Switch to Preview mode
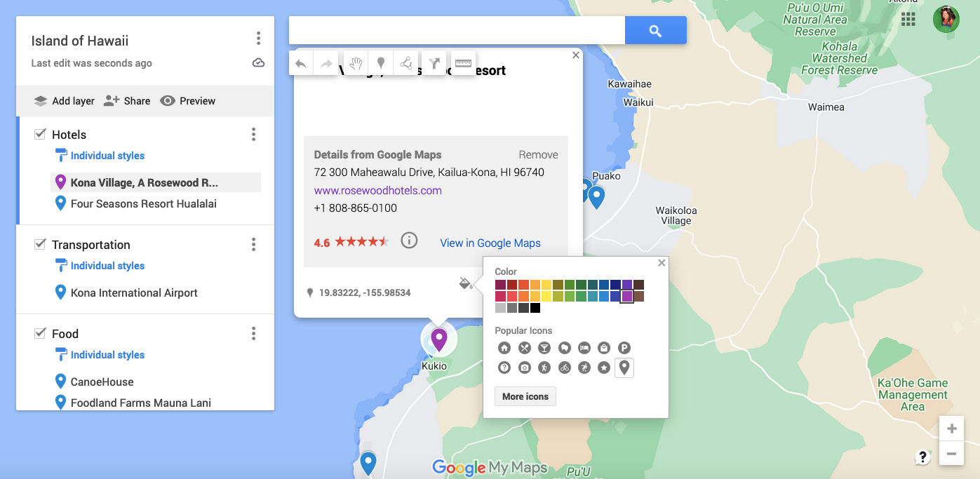 (187, 100)
